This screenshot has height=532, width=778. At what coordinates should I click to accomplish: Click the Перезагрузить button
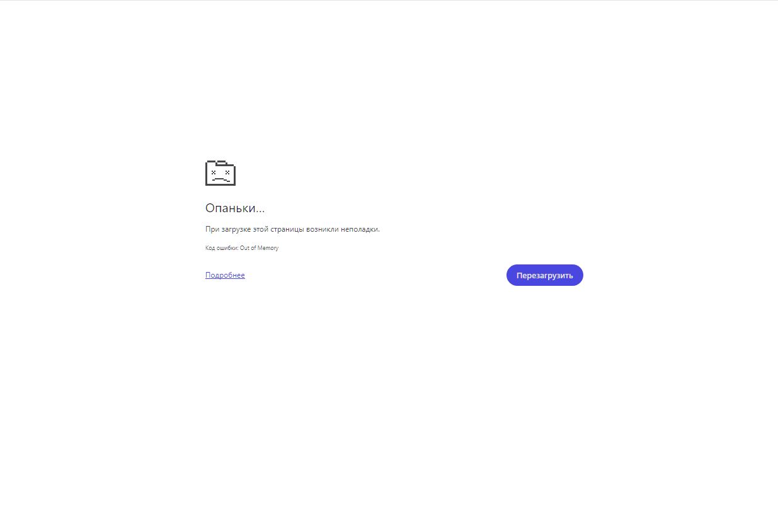tap(545, 275)
